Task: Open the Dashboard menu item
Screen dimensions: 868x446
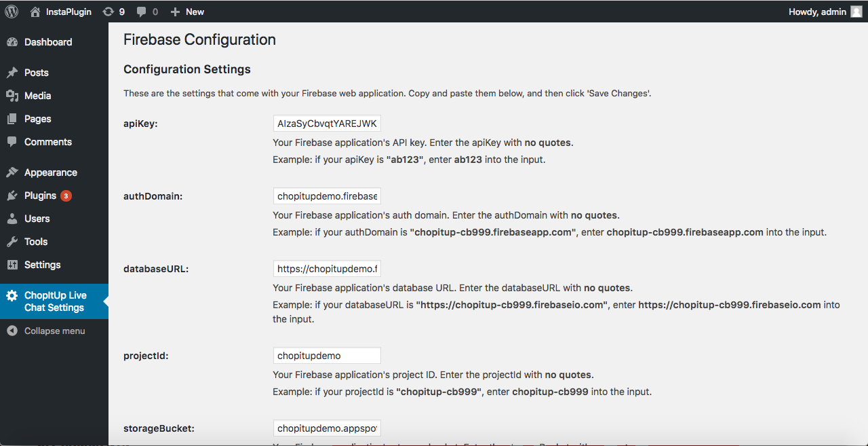Action: click(47, 42)
